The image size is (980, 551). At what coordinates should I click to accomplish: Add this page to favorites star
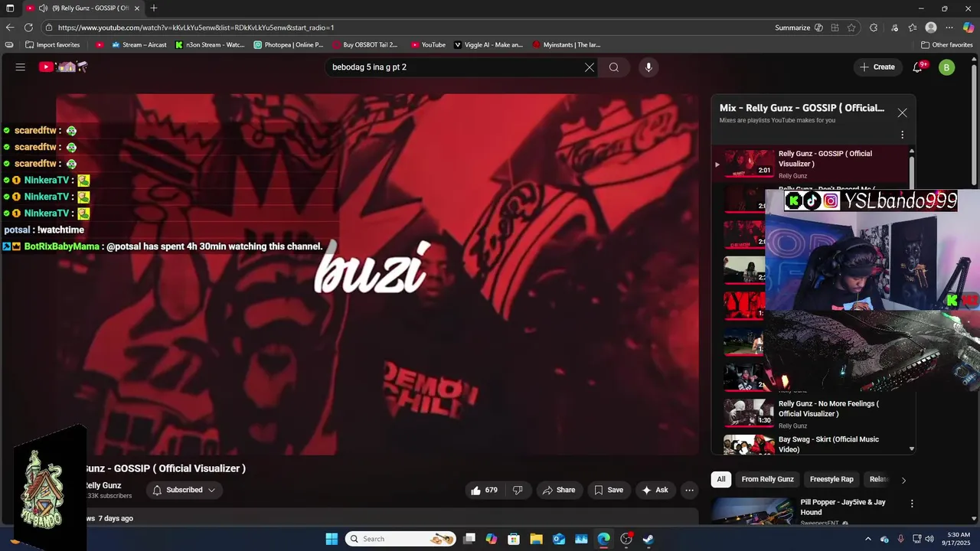[x=851, y=28]
